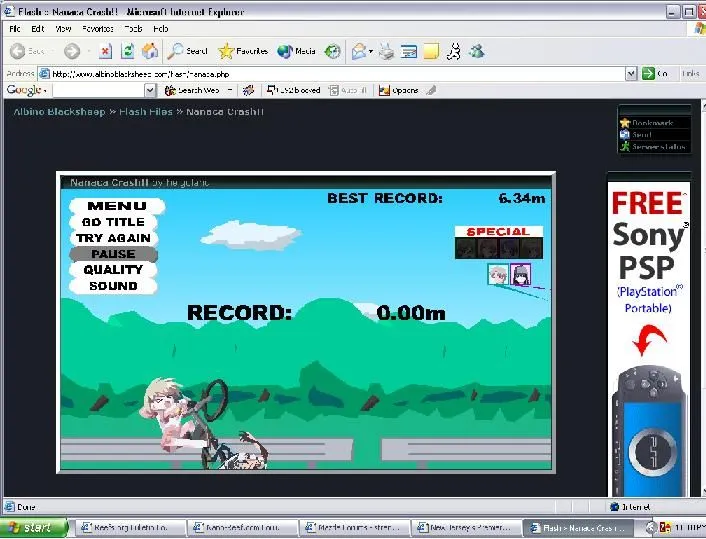Open the Favorites menu in menu bar
The width and height of the screenshot is (706, 539).
[98, 29]
